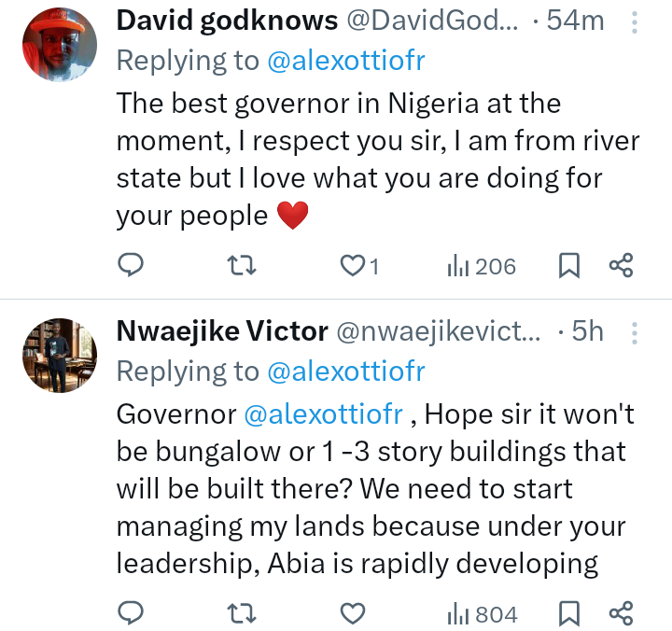Bookmark David godknows' tweet
672x631 pixels.
(x=569, y=267)
